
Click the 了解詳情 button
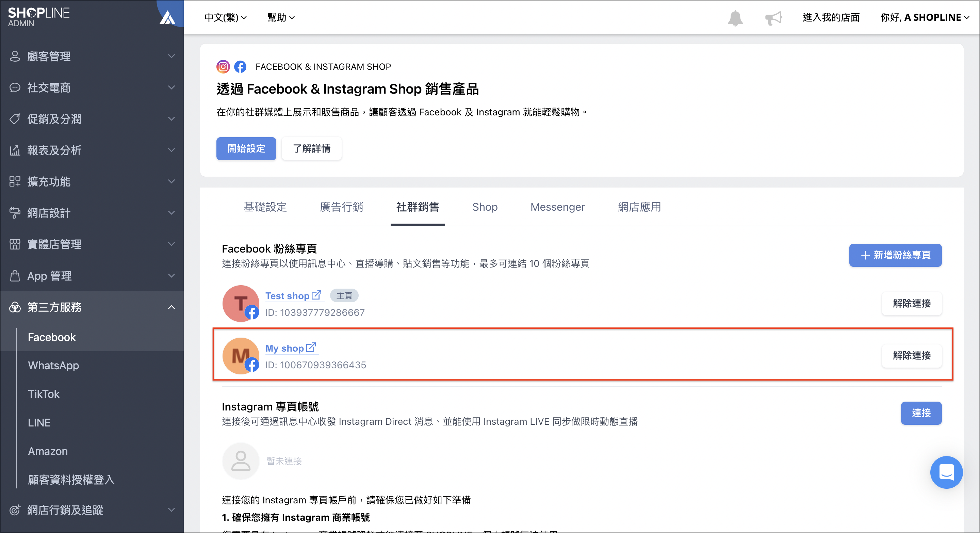click(312, 148)
